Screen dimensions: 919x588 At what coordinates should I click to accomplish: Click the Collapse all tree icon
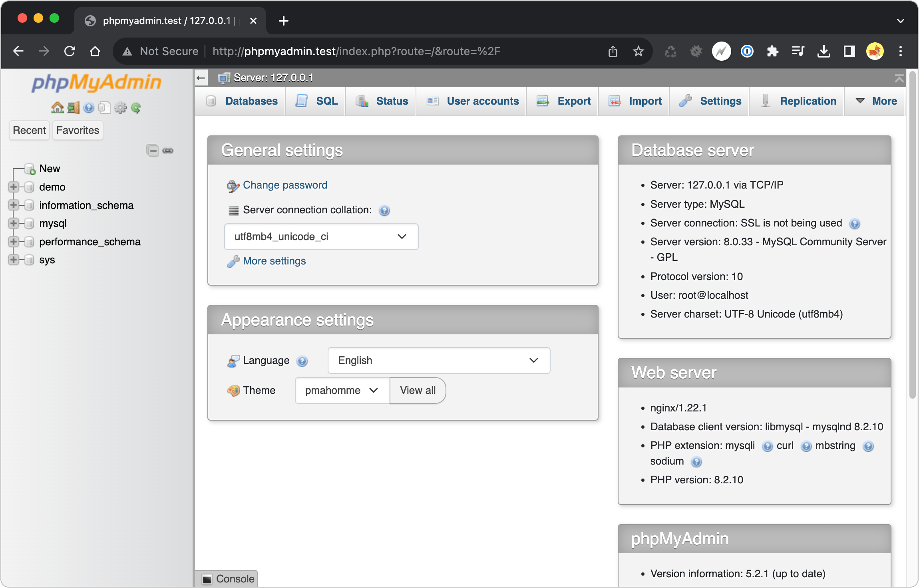point(152,151)
